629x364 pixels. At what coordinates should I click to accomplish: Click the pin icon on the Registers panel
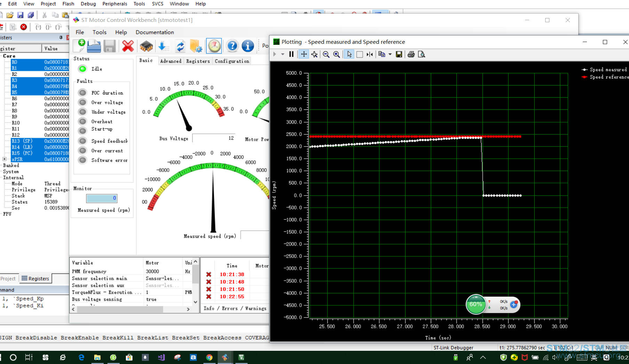point(61,38)
